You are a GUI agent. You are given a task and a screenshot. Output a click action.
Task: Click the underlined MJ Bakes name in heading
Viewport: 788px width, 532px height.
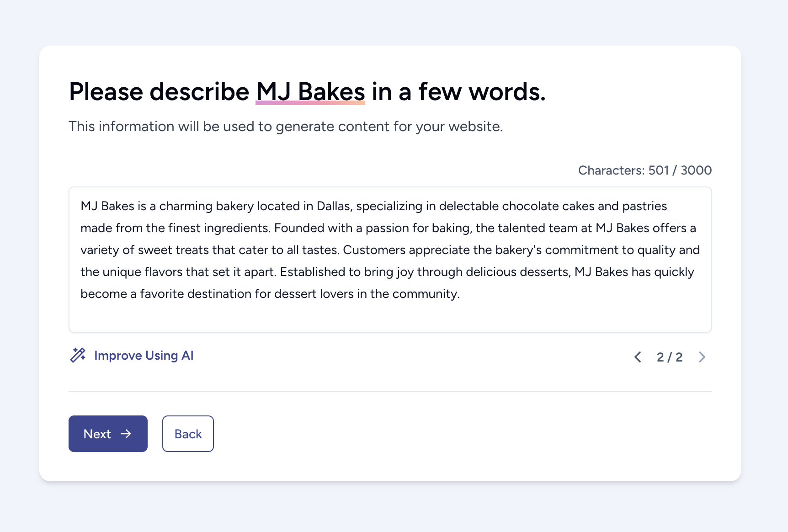point(310,92)
